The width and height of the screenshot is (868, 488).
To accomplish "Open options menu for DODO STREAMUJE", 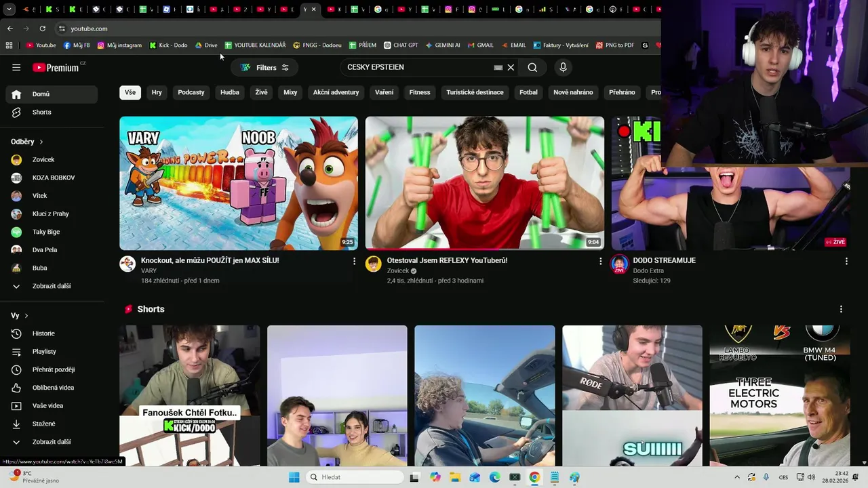I will (846, 261).
